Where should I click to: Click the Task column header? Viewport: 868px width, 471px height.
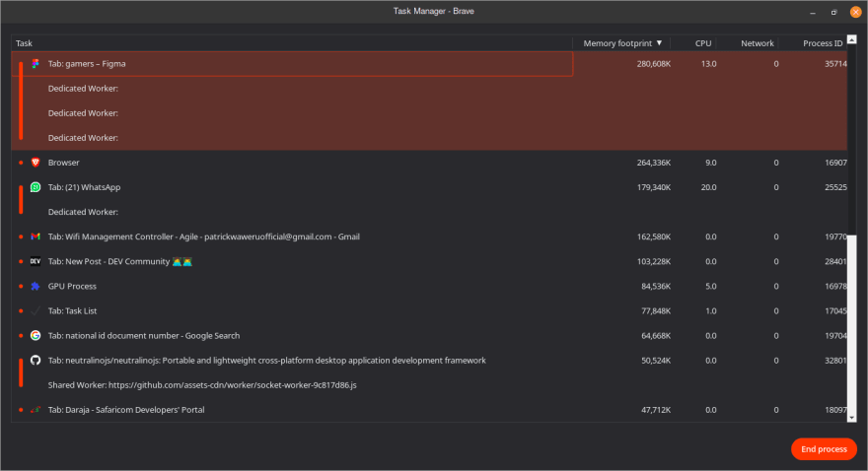point(24,43)
